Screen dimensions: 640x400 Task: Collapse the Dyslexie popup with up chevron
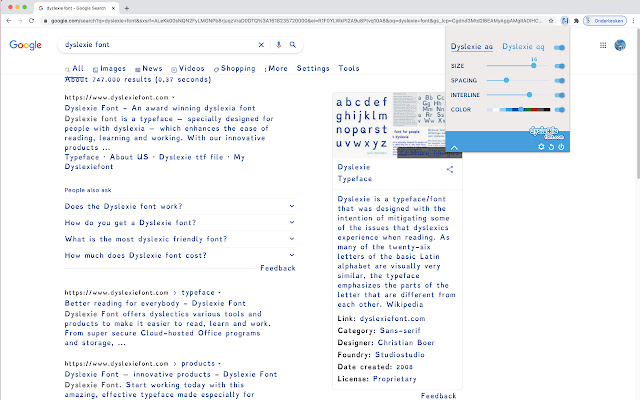tap(455, 147)
